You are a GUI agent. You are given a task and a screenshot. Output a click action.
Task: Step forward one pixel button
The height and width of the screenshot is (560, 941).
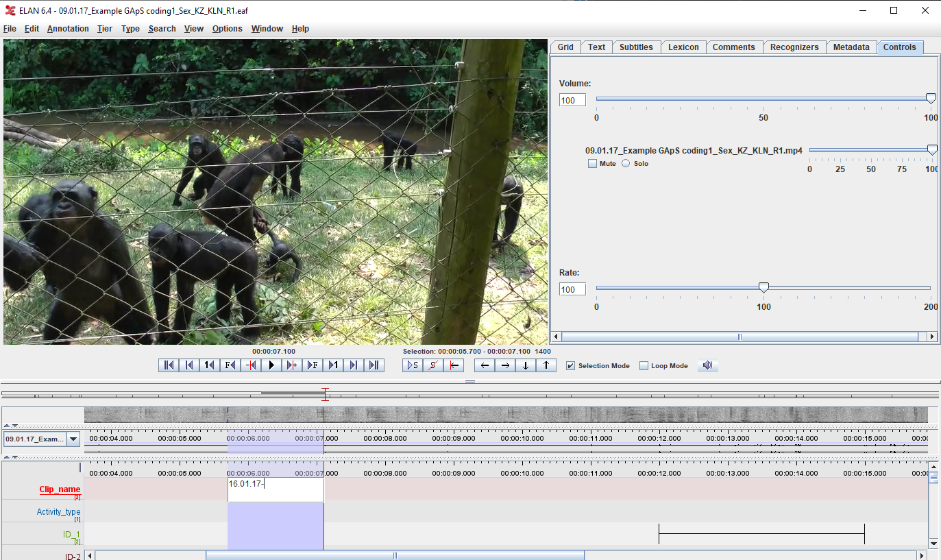point(292,365)
